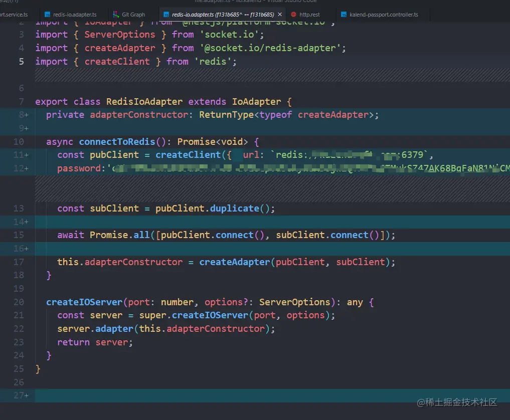Click 'createAdapter' call on line 17
Viewport: 510px width, 420px height.
point(235,262)
